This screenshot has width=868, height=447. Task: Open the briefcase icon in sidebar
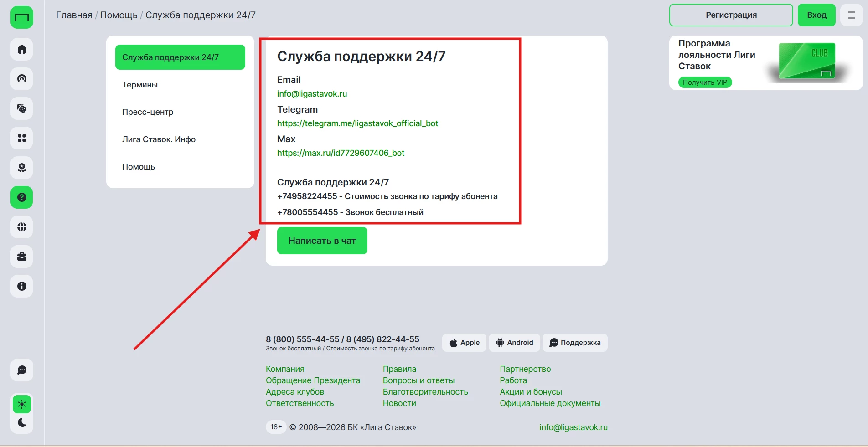tap(22, 257)
